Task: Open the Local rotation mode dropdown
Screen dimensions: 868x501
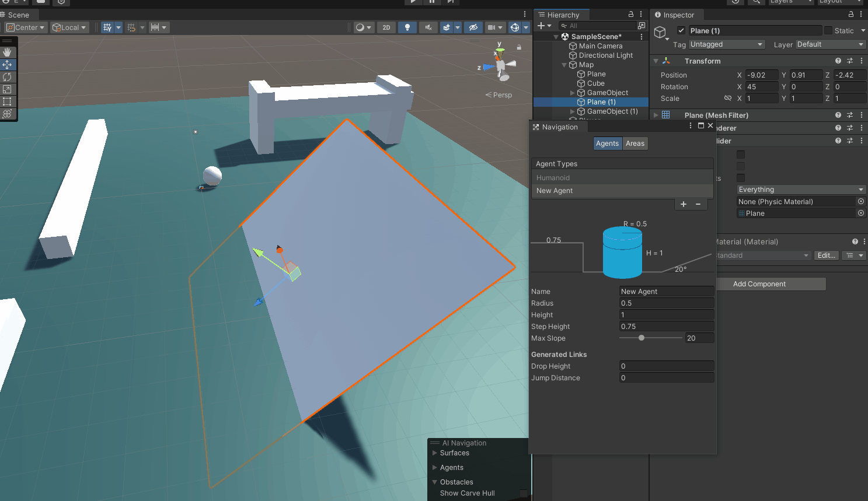Action: 69,27
